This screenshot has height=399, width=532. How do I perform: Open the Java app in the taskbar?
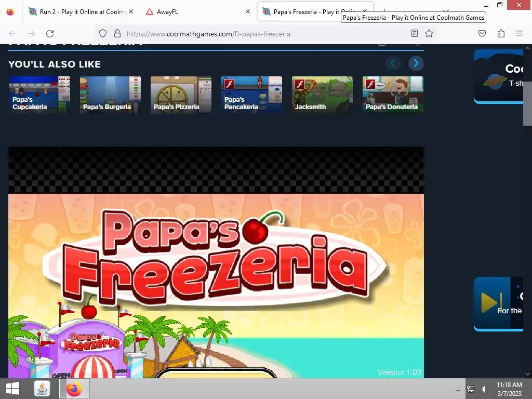pos(42,389)
